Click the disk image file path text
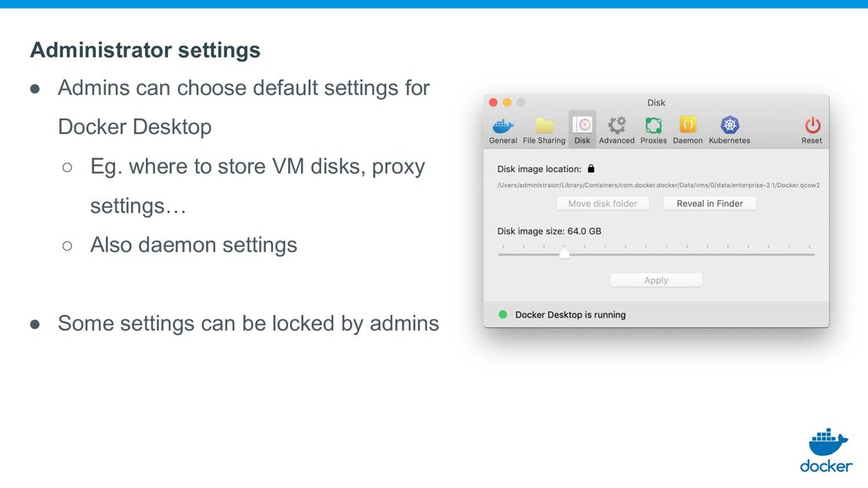This screenshot has height=488, width=868. pos(658,186)
